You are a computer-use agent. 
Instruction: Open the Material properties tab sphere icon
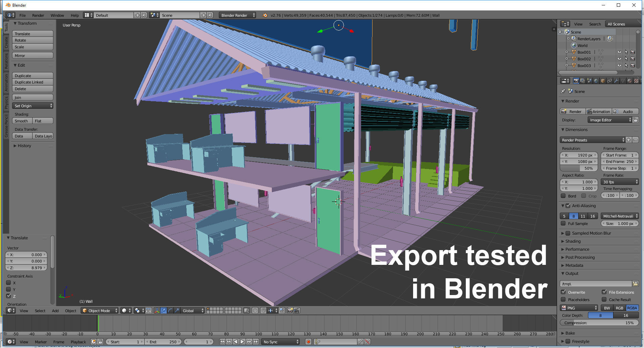630,81
